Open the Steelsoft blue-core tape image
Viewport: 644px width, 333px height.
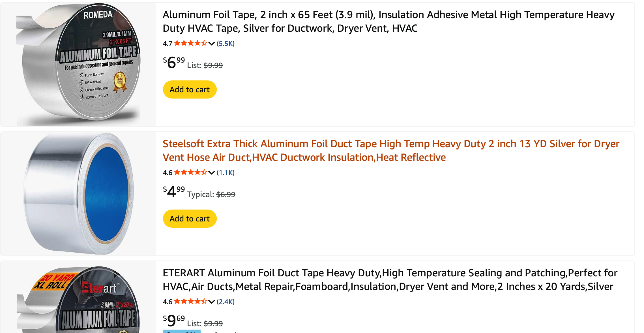[x=78, y=194]
